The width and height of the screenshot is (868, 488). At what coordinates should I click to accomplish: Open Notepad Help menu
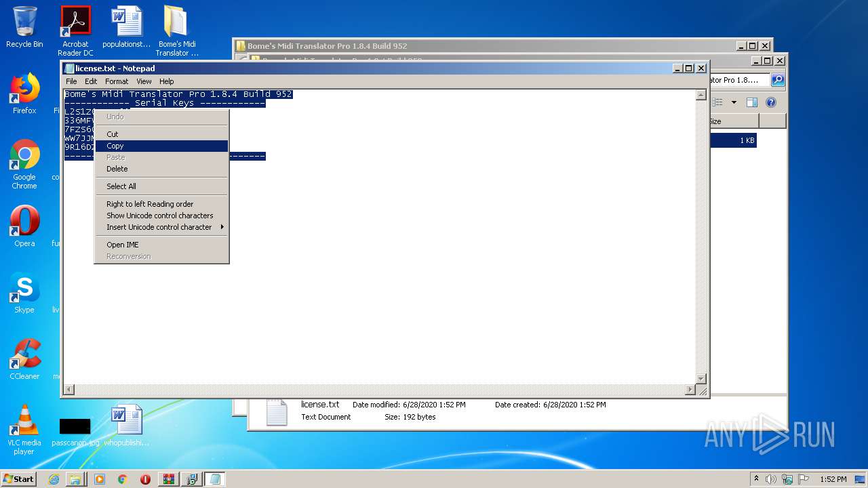[x=167, y=81]
